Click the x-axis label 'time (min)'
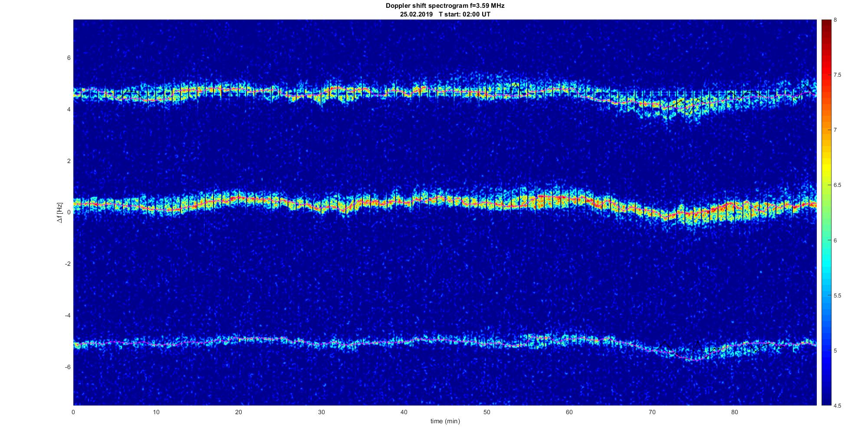Image resolution: width=868 pixels, height=435 pixels. (445, 421)
